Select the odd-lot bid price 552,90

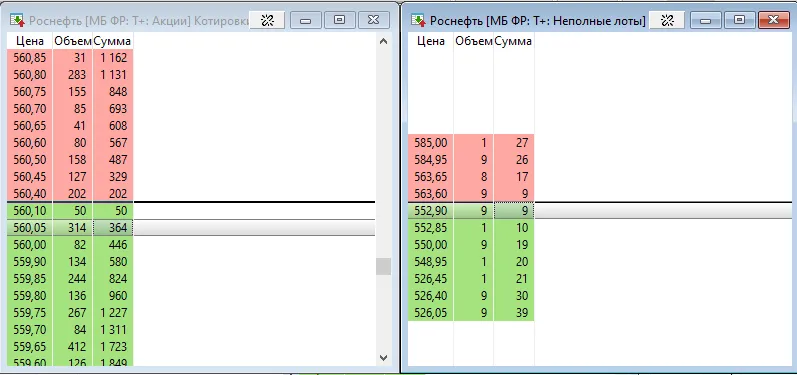click(431, 211)
